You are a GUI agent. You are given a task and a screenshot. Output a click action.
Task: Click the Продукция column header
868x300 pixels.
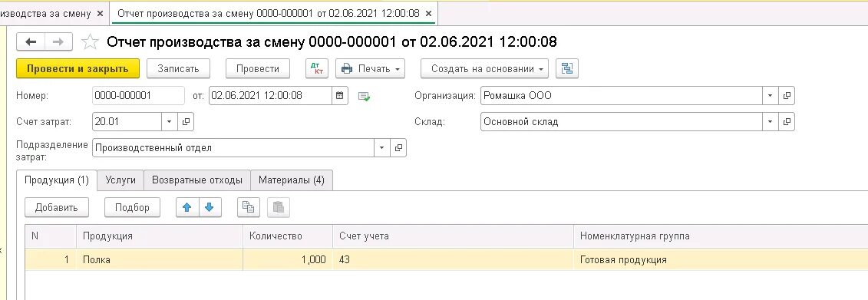pos(160,236)
